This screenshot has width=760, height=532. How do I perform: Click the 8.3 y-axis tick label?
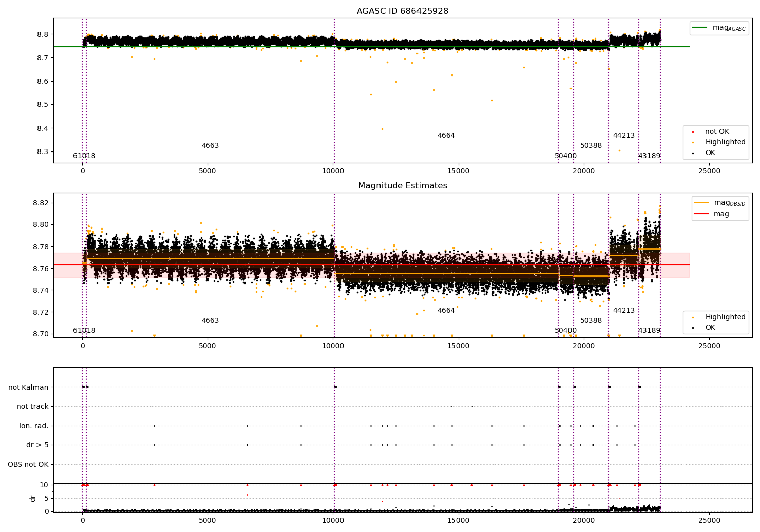coord(43,151)
